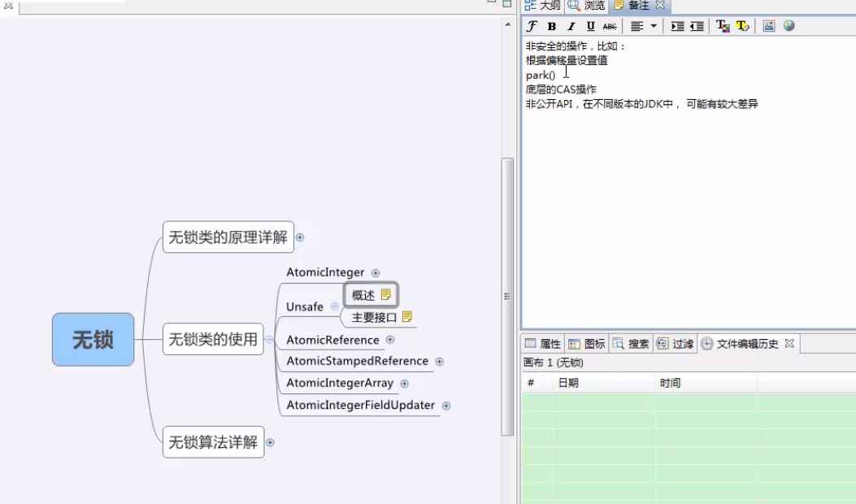Increase indent in notes editor
This screenshot has width=856, height=504.
[x=677, y=26]
